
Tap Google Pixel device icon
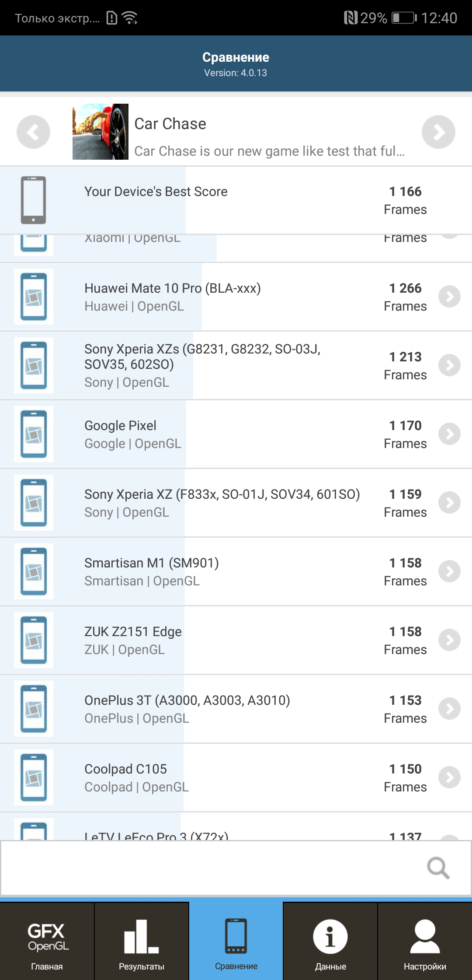(34, 434)
